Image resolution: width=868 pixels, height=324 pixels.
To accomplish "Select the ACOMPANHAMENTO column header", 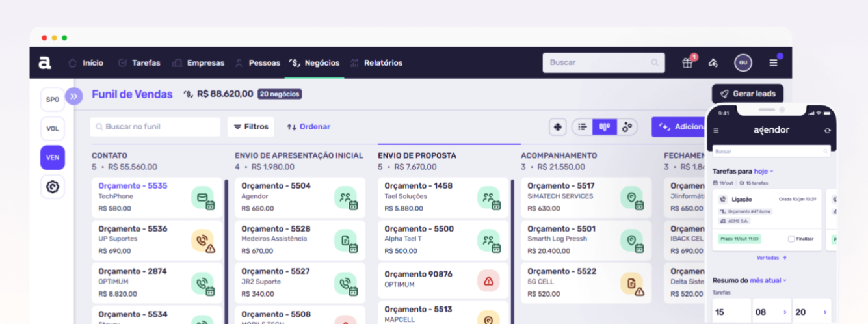I will tap(559, 156).
